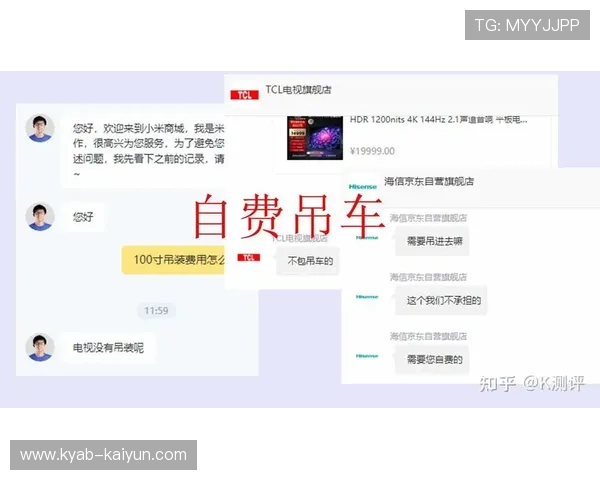Click the sender name above 这个我们不承担的

(x=428, y=277)
